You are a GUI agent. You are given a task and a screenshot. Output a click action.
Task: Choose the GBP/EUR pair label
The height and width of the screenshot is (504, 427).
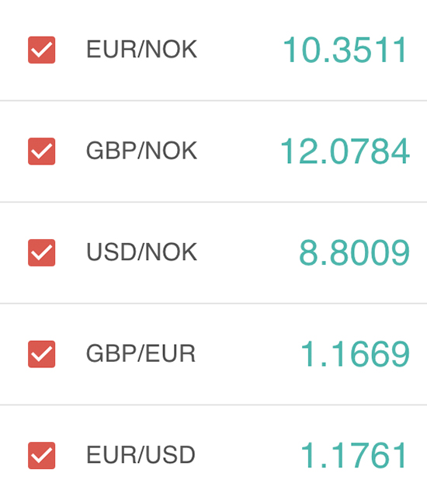[x=141, y=353]
